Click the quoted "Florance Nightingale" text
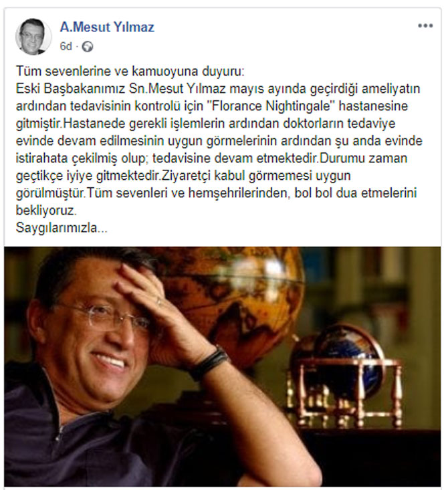This screenshot has height=490, width=448. 271,106
